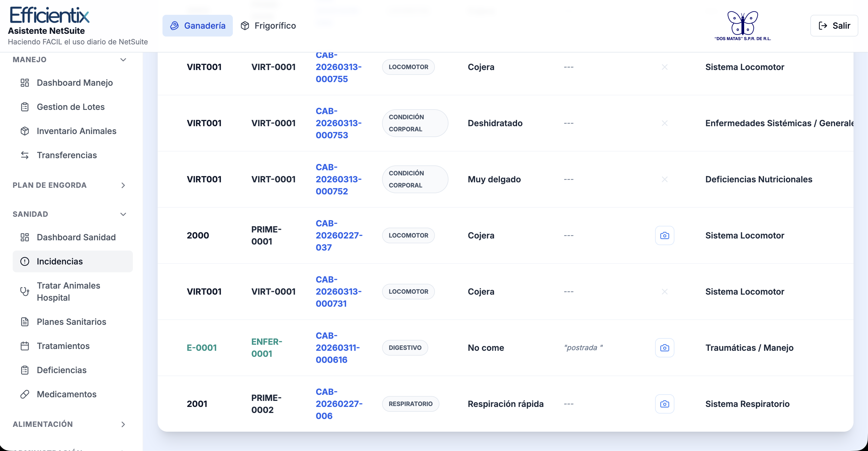
Task: Open incident link CAB-20260313-000752
Action: (x=339, y=179)
